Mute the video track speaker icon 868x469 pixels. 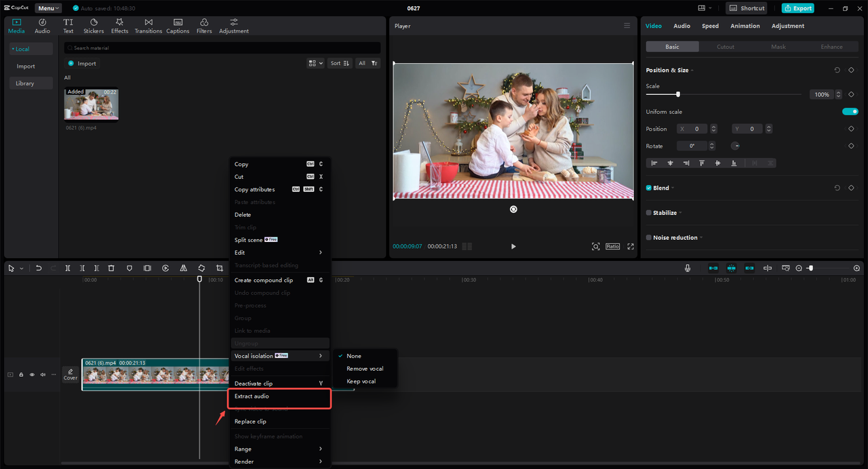coord(43,375)
